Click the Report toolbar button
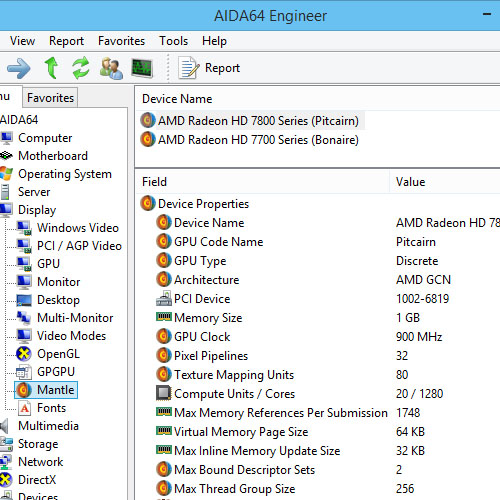 click(209, 68)
